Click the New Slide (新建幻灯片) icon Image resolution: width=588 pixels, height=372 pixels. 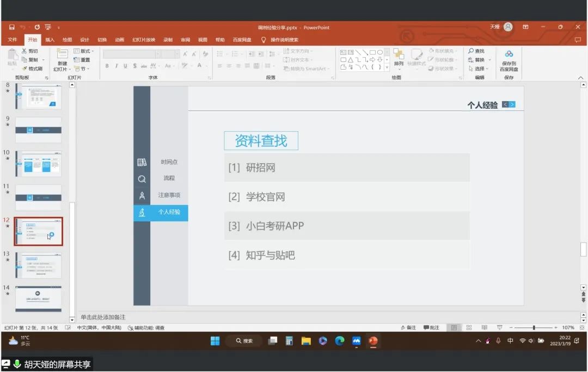pyautogui.click(x=62, y=54)
